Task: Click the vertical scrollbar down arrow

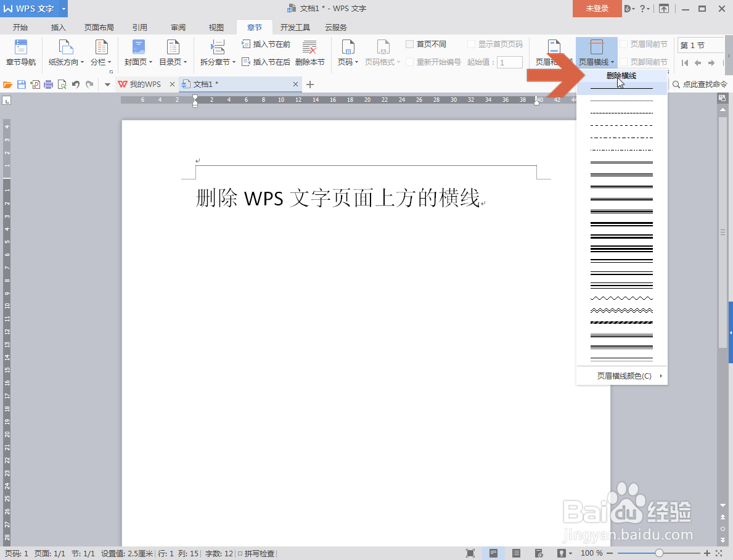Action: tap(723, 506)
